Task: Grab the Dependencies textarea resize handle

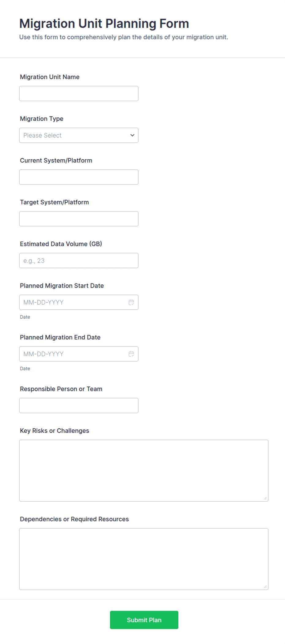Action: coord(265,587)
